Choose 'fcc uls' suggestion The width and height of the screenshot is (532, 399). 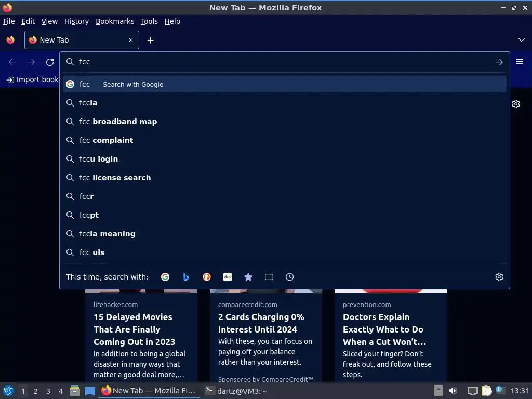(x=284, y=252)
